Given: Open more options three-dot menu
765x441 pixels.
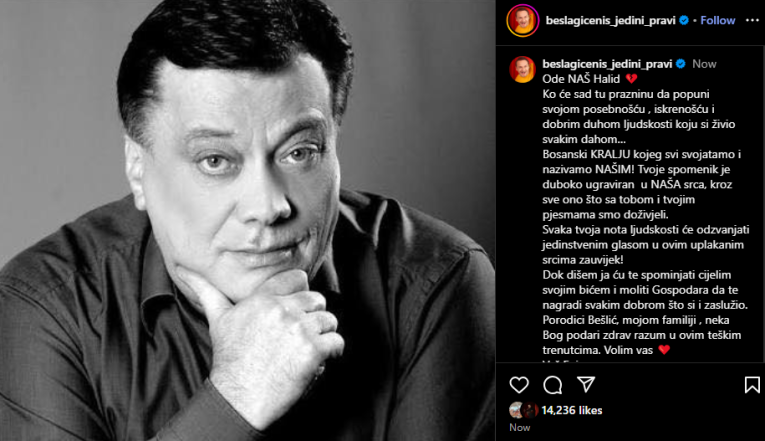Looking at the screenshot, I should click(752, 20).
